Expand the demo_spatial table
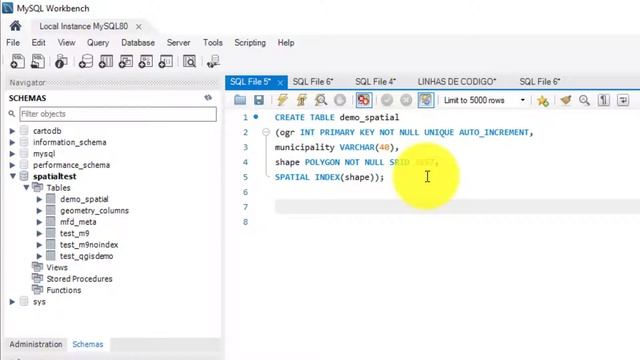The width and height of the screenshot is (640, 360). 39,199
